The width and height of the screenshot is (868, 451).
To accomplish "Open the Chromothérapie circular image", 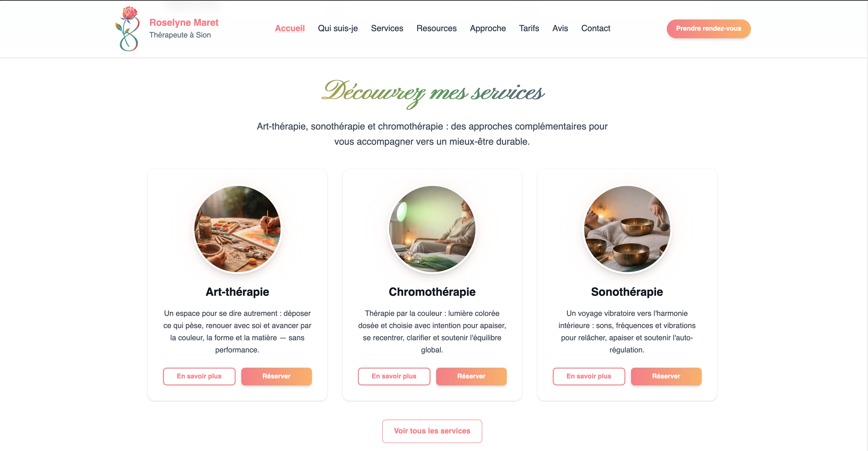I will pos(432,229).
